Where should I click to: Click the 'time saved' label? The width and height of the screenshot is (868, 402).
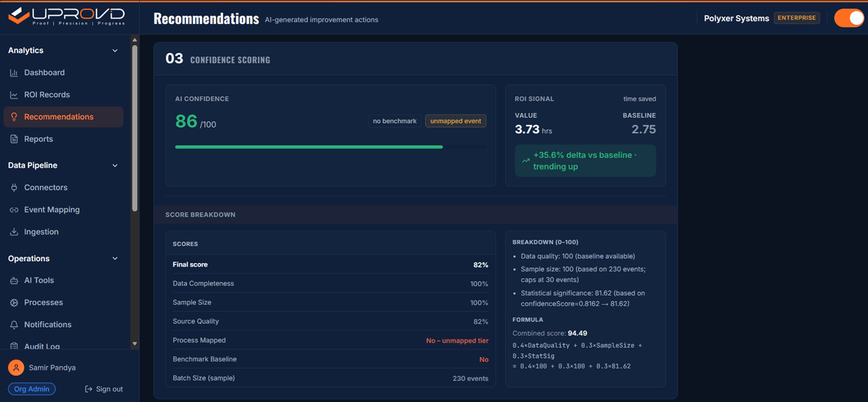coord(639,99)
